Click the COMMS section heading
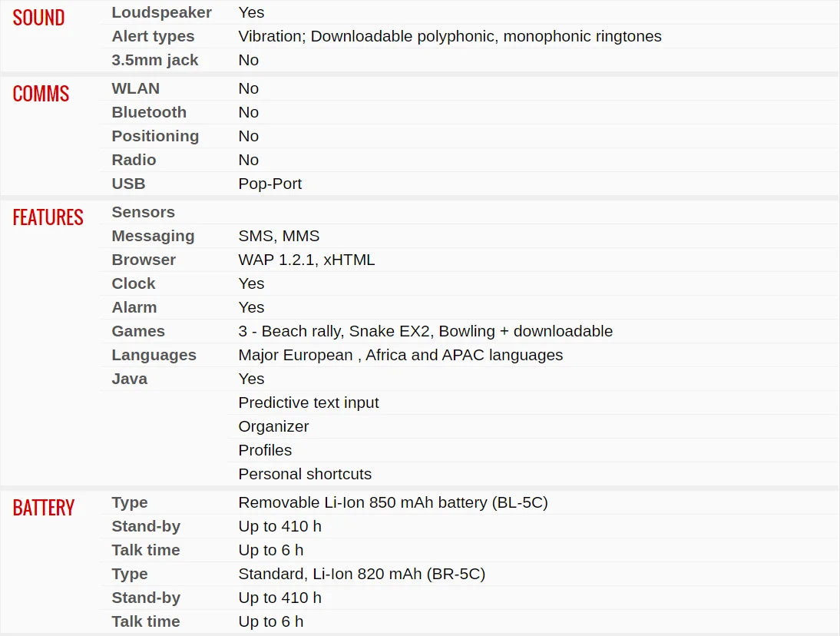 [x=41, y=94]
